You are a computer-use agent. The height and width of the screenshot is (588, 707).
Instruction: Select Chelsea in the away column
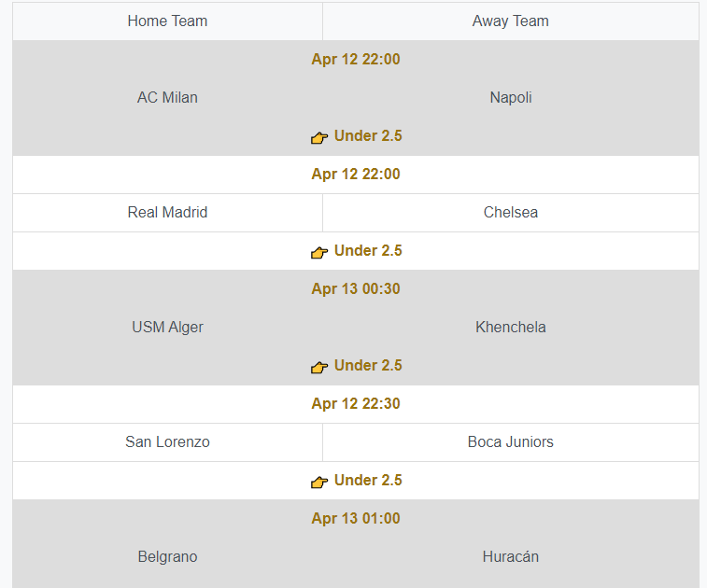[511, 212]
